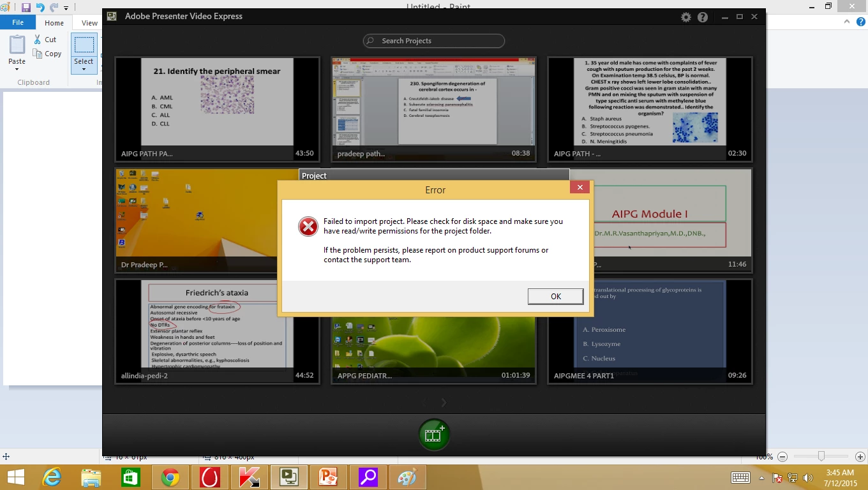The height and width of the screenshot is (490, 868).
Task: Switch to PowerPoint on taskbar
Action: [x=328, y=477]
